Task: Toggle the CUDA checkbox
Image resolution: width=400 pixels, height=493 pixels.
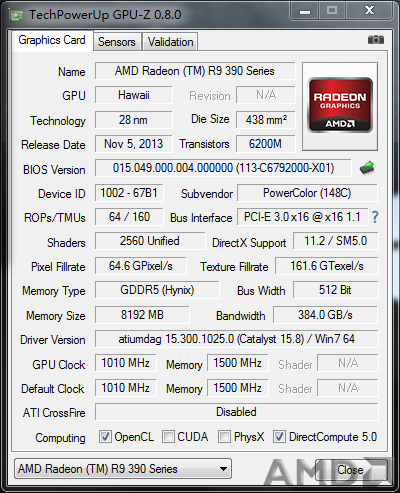Action: pyautogui.click(x=168, y=436)
